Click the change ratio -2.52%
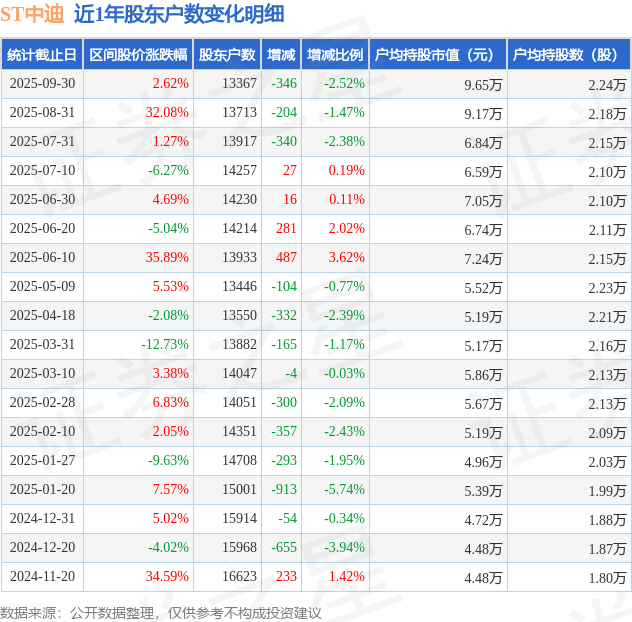This screenshot has height=622, width=632. coord(345,83)
